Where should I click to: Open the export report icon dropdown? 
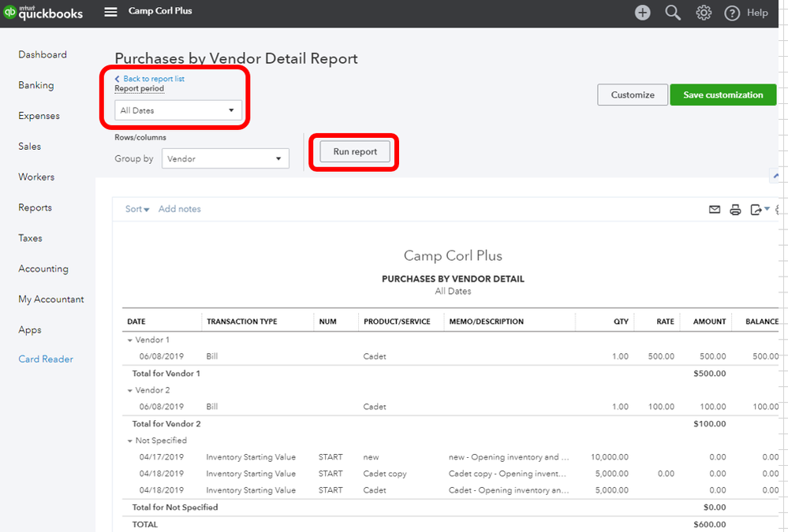(x=760, y=210)
